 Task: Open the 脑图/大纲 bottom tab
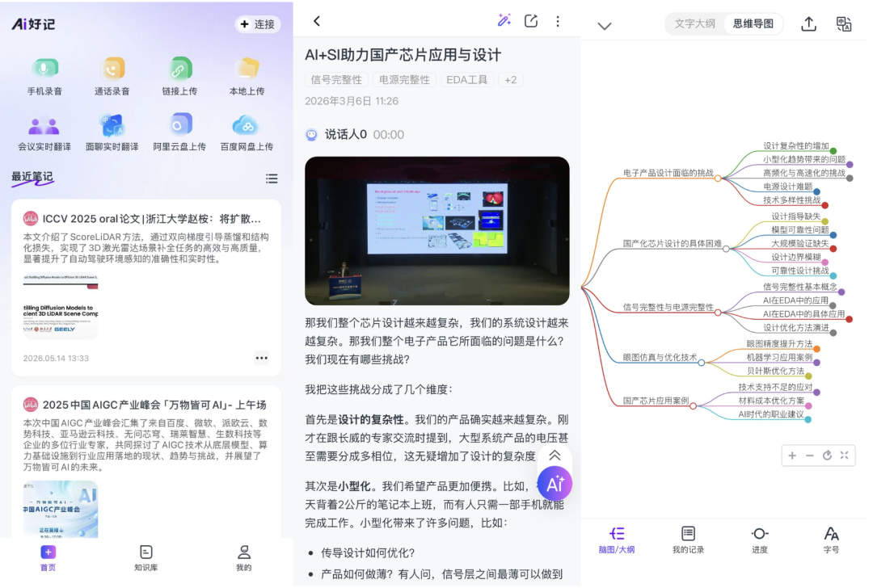[616, 540]
